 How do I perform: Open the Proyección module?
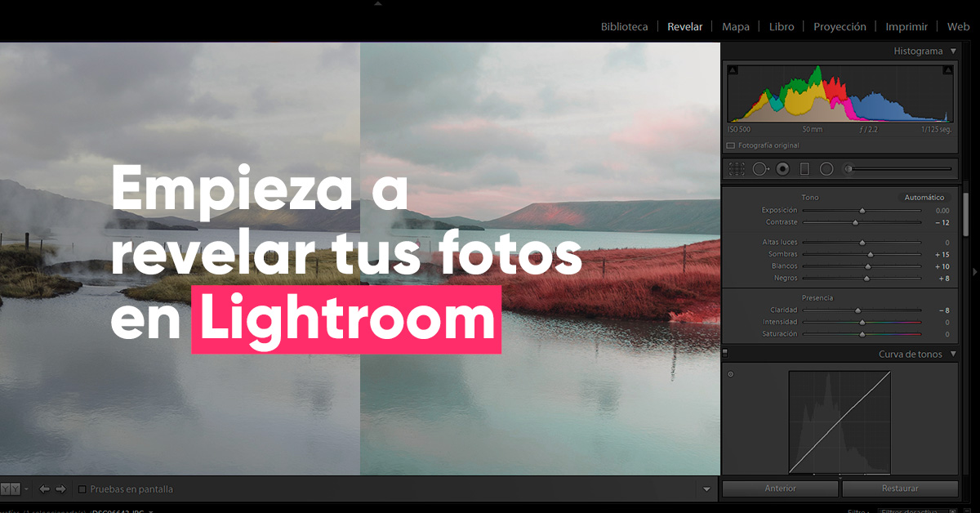(840, 27)
